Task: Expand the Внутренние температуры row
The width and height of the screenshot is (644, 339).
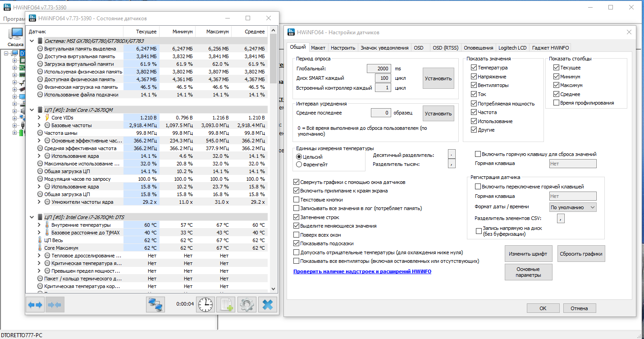Action: point(39,225)
